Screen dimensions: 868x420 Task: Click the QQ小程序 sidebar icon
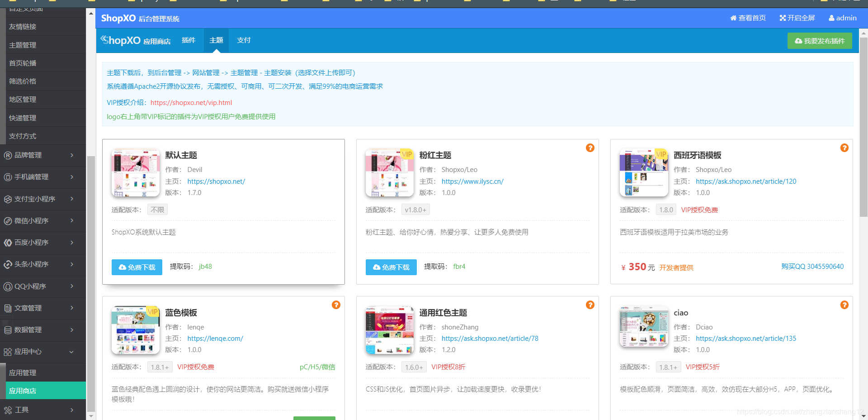8,286
